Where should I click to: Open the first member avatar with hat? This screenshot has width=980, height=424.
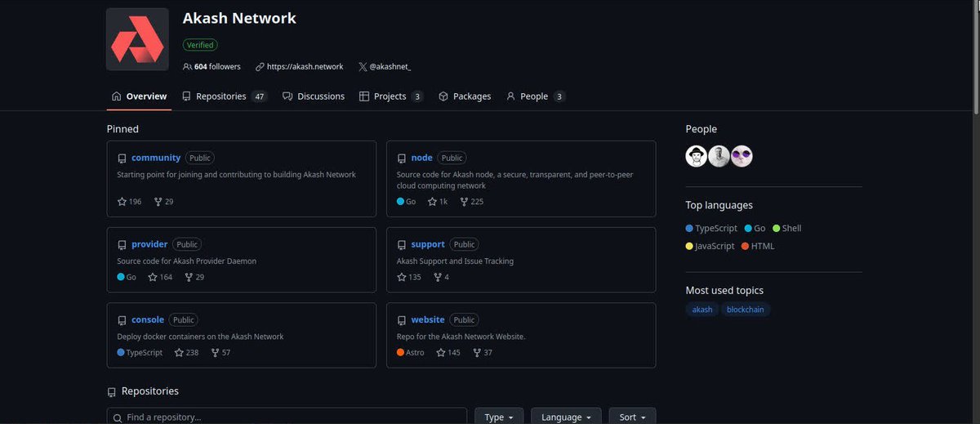tap(696, 157)
